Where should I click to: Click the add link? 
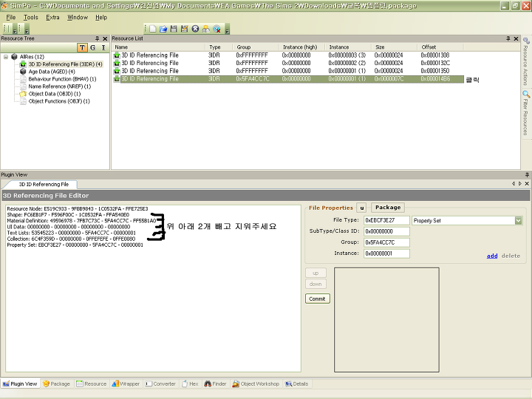[491, 256]
